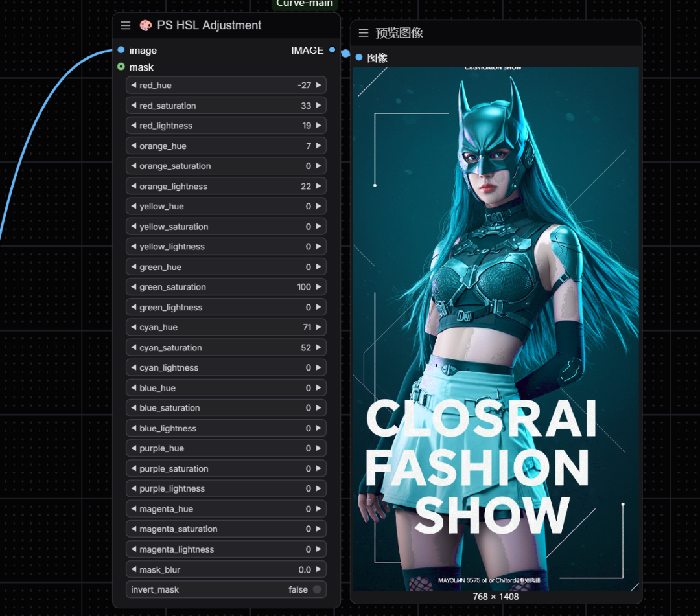
Task: Decrease blue_saturation with left arrow
Action: tap(134, 407)
